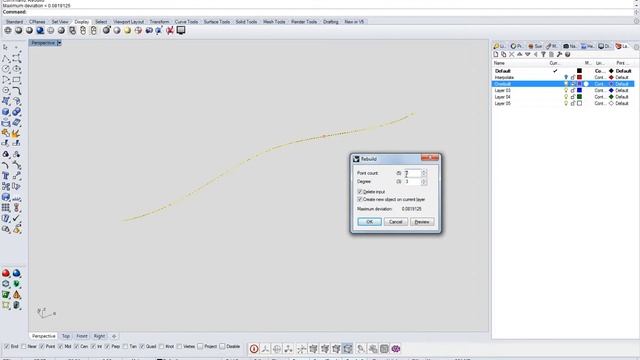Switch to the Top viewport tab
The height and width of the screenshot is (360, 640).
[x=66, y=336]
